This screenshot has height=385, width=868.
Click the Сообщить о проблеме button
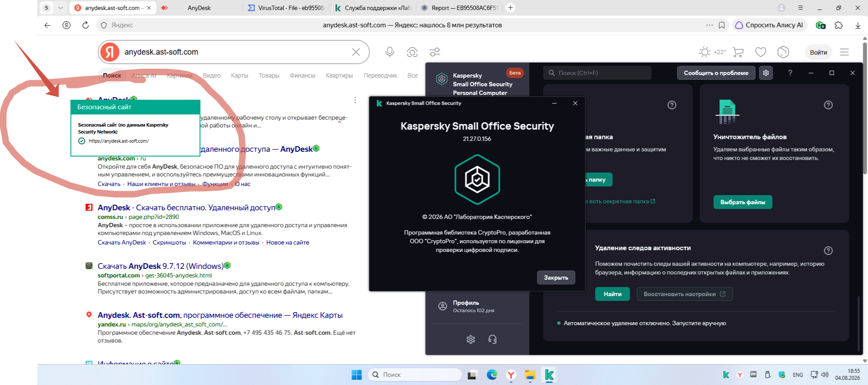pyautogui.click(x=716, y=73)
